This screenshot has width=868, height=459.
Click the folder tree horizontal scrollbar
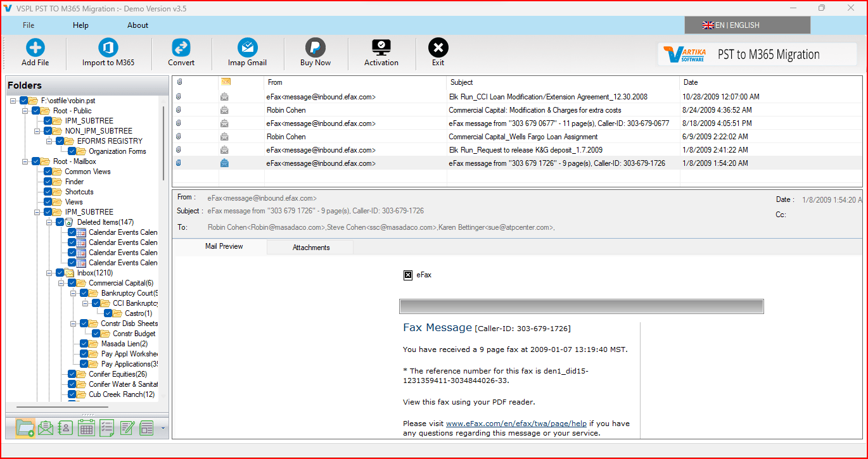point(62,407)
